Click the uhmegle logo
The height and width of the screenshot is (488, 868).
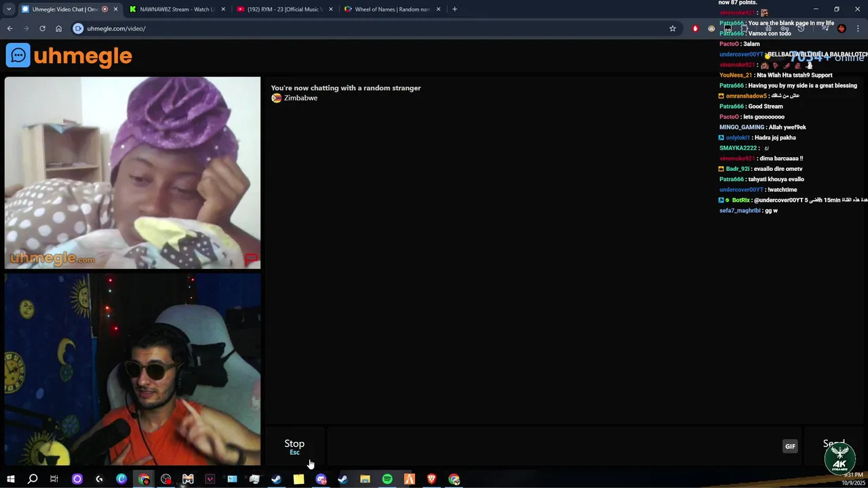69,56
